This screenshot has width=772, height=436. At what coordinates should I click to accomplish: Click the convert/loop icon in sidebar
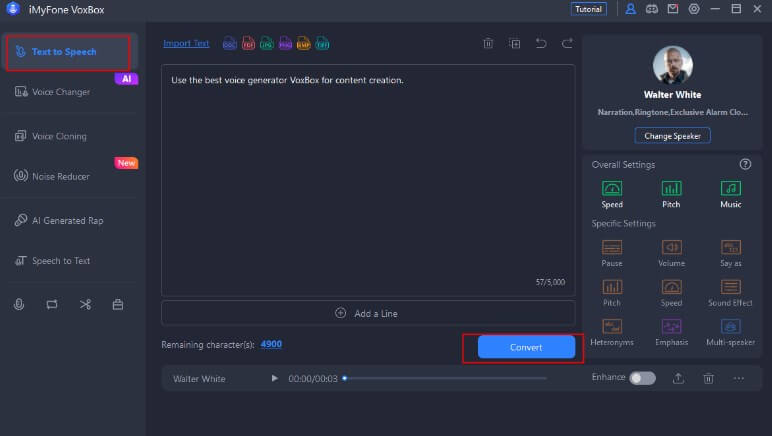click(x=52, y=305)
